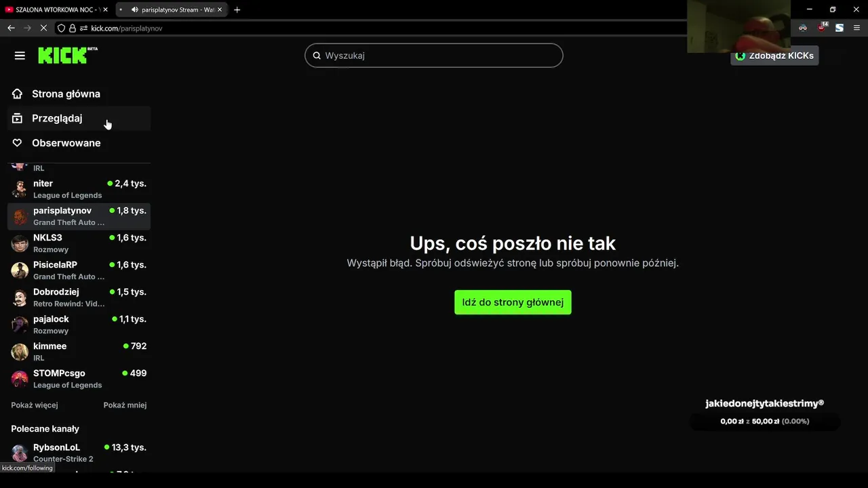Click the jakiedonejtytakiestrimy donation goal title
The image size is (868, 488).
tap(764, 403)
